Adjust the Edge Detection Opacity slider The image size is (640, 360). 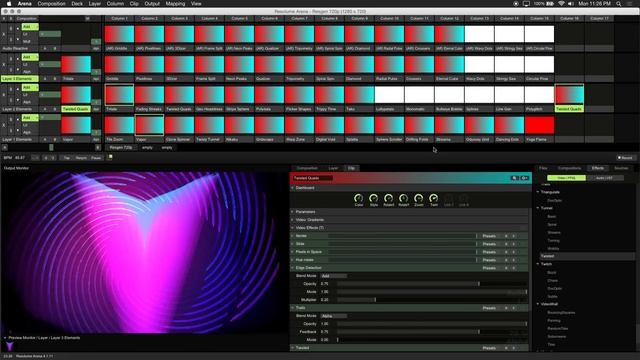[x=432, y=284]
